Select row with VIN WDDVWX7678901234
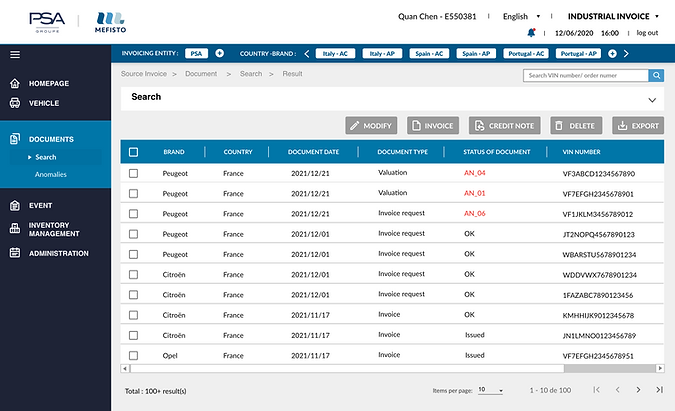Image resolution: width=675 pixels, height=411 pixels. coord(133,275)
